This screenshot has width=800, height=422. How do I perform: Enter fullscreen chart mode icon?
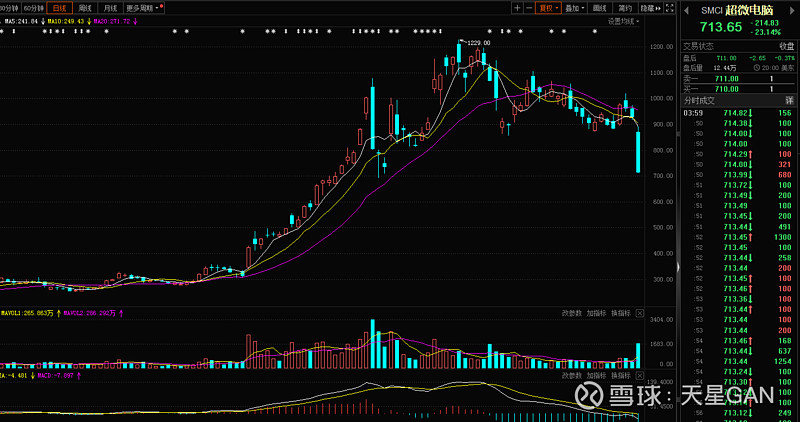(x=669, y=8)
